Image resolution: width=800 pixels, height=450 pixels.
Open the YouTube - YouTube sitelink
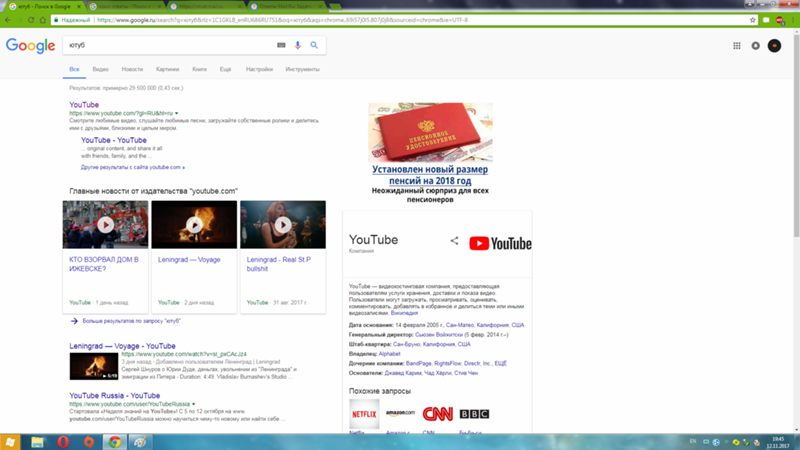pyautogui.click(x=114, y=140)
